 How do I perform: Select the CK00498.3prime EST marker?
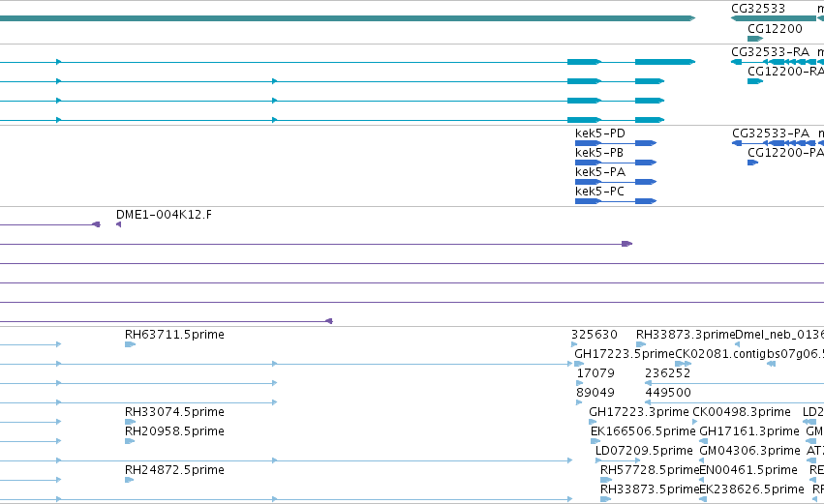tap(695, 422)
